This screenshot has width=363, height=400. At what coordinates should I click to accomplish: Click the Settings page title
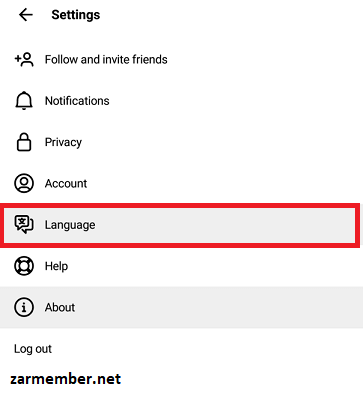click(76, 15)
